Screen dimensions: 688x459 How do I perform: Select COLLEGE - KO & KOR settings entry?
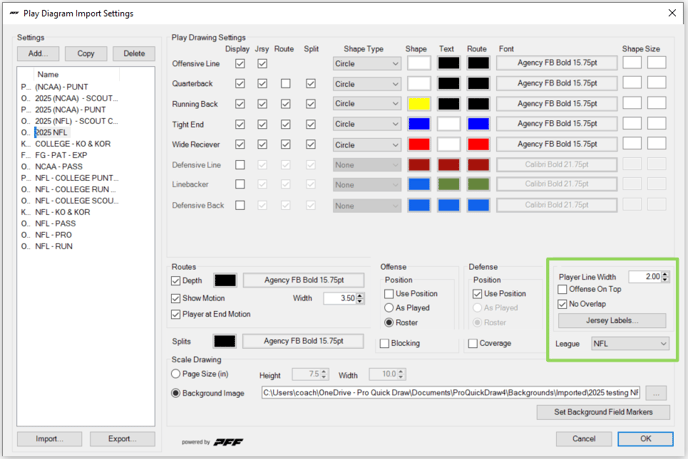73,144
